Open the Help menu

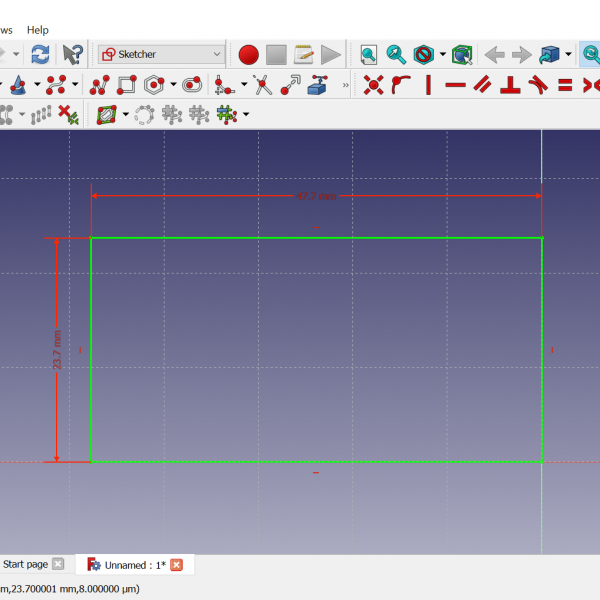tap(37, 30)
